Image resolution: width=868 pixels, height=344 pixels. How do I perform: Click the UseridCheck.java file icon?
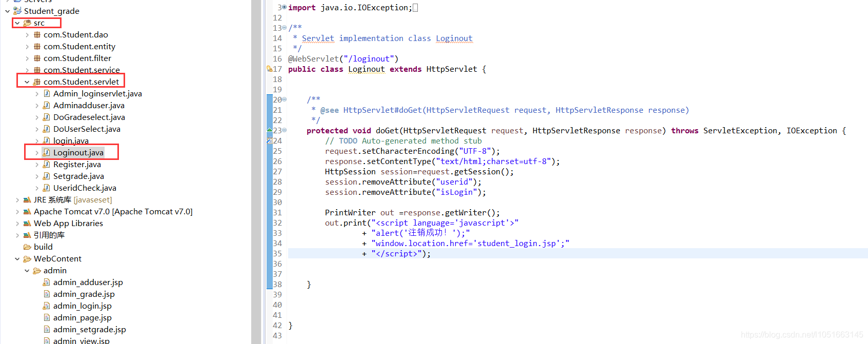[47, 188]
